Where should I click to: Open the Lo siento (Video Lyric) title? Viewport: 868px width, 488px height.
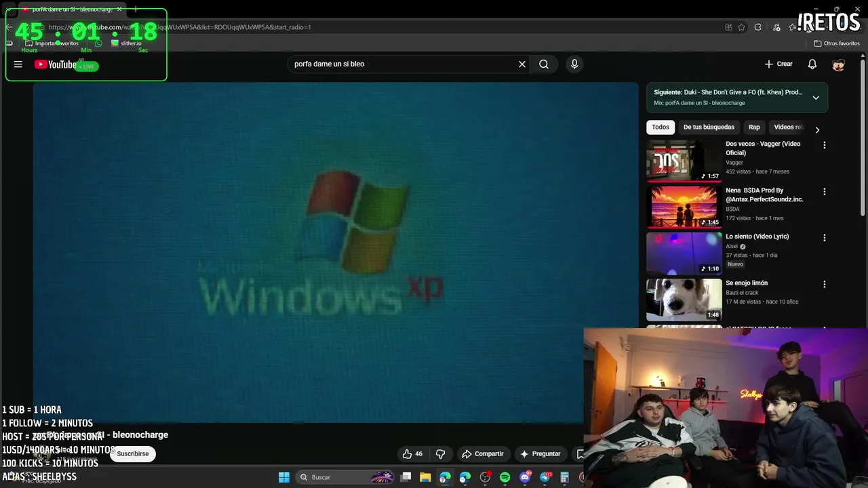point(757,237)
